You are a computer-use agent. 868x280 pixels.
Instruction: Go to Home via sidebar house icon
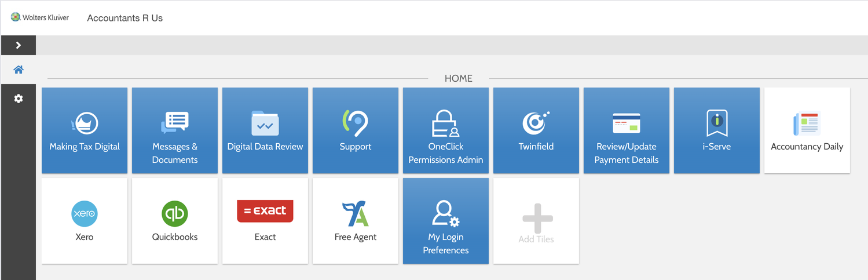click(x=19, y=70)
